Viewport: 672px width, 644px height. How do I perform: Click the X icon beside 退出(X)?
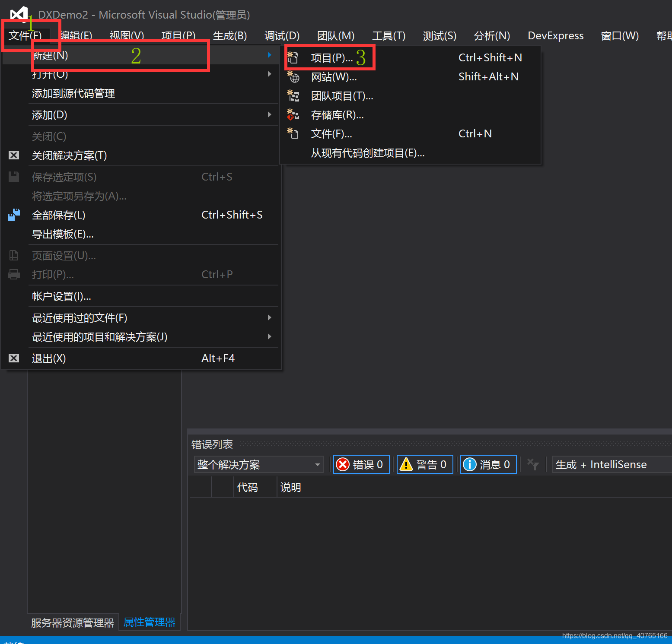14,358
